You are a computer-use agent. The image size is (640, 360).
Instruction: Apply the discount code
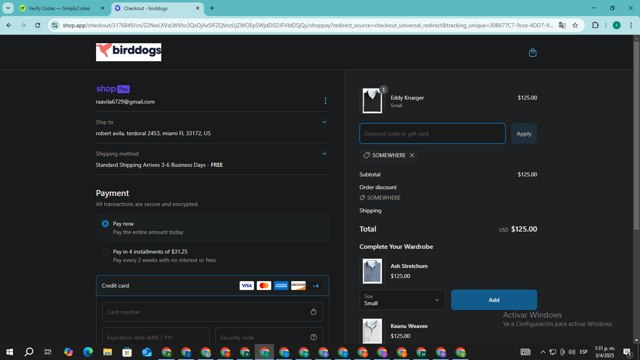click(524, 133)
